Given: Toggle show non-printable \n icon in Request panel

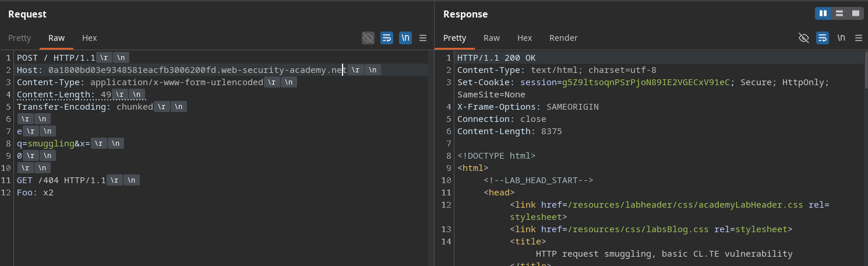Looking at the screenshot, I should click(405, 38).
